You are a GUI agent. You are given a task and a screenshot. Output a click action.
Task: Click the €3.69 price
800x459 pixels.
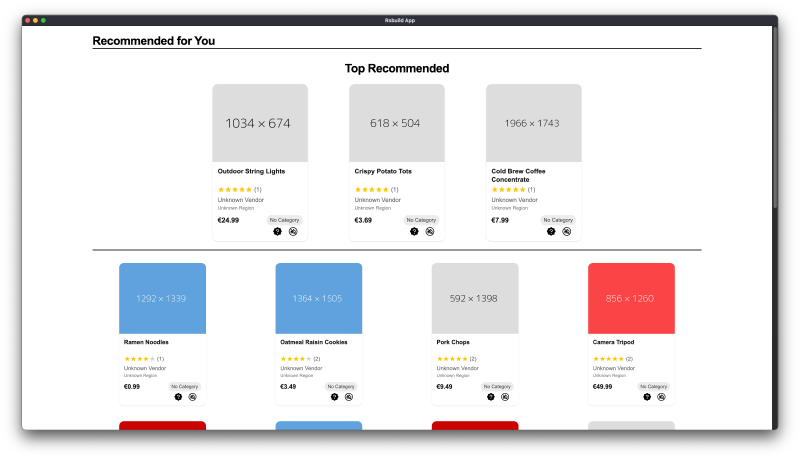[363, 220]
